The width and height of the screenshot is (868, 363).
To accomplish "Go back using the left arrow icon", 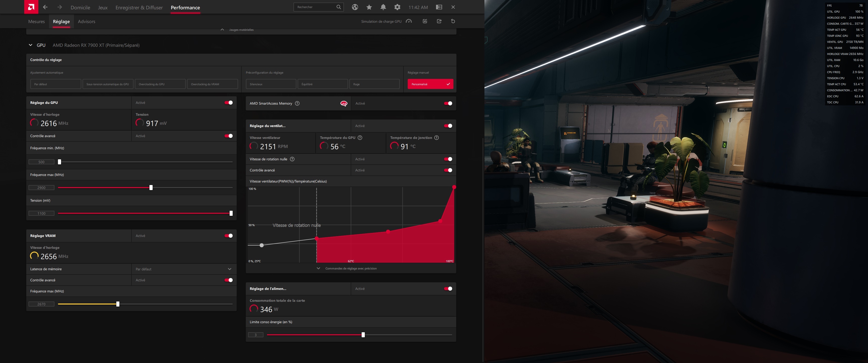I will [45, 7].
